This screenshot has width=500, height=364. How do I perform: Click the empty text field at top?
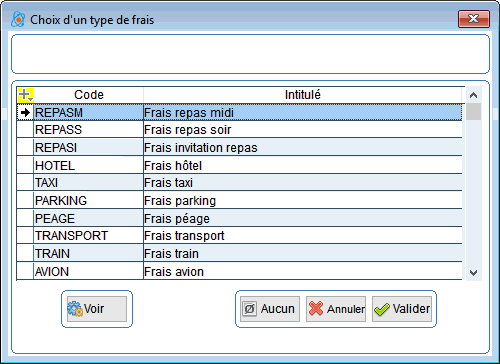click(250, 54)
